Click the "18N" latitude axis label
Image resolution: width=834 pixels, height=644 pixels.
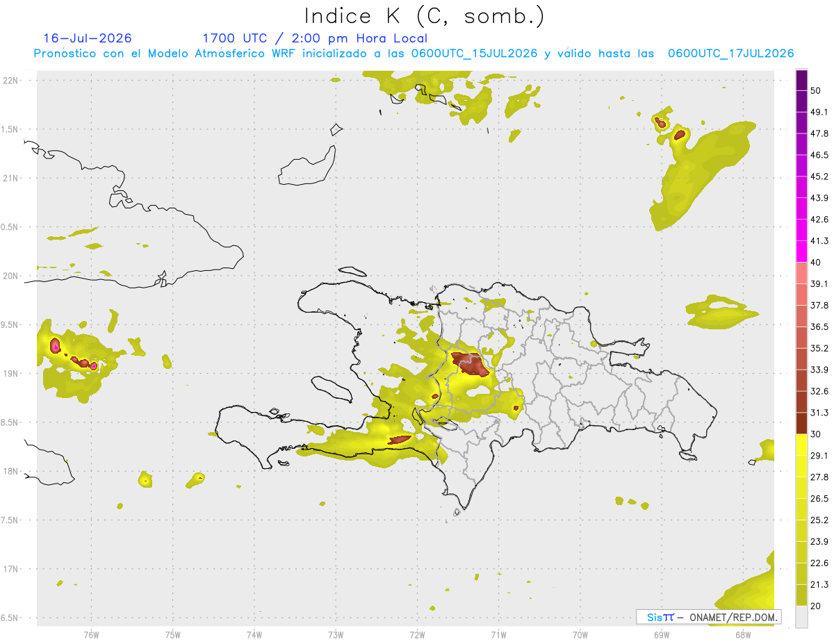pyautogui.click(x=12, y=472)
